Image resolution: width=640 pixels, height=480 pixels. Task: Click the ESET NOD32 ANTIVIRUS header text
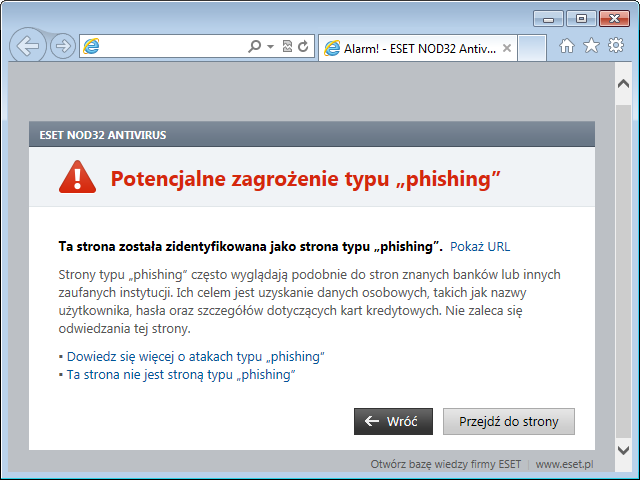pos(103,135)
